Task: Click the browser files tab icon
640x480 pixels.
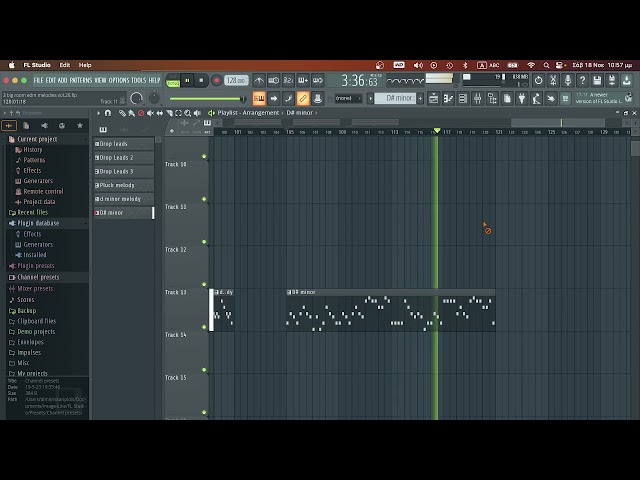Action: 26,126
